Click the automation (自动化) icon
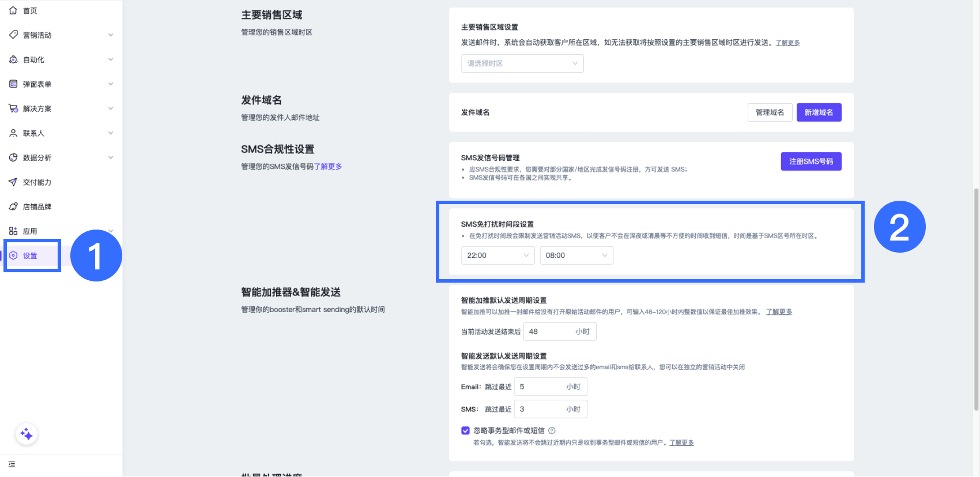 (13, 59)
